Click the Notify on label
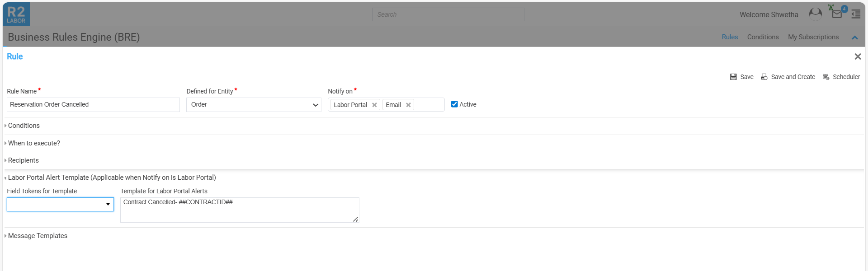Image resolution: width=868 pixels, height=271 pixels. point(340,91)
